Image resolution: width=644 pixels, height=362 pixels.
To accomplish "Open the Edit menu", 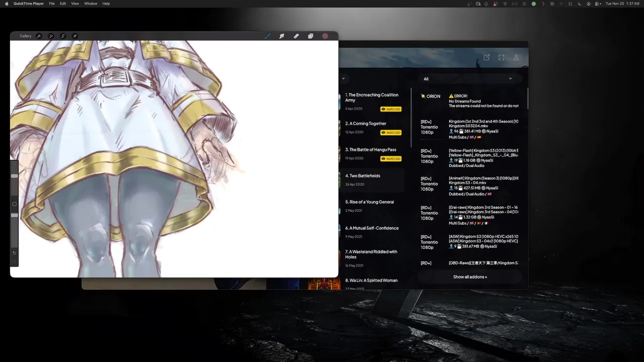I will [63, 4].
